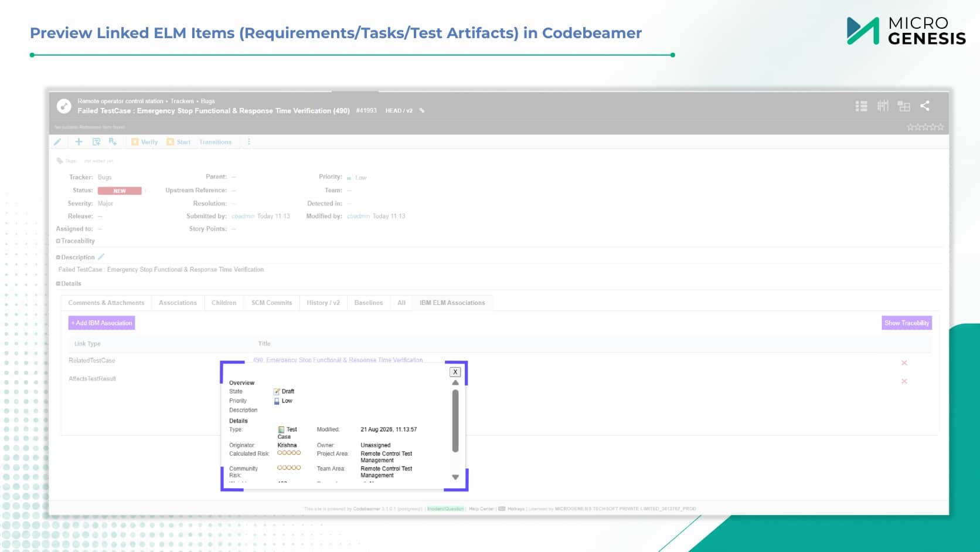This screenshot has width=980, height=552.
Task: Click the plus add icon in the toolbar
Action: 79,142
